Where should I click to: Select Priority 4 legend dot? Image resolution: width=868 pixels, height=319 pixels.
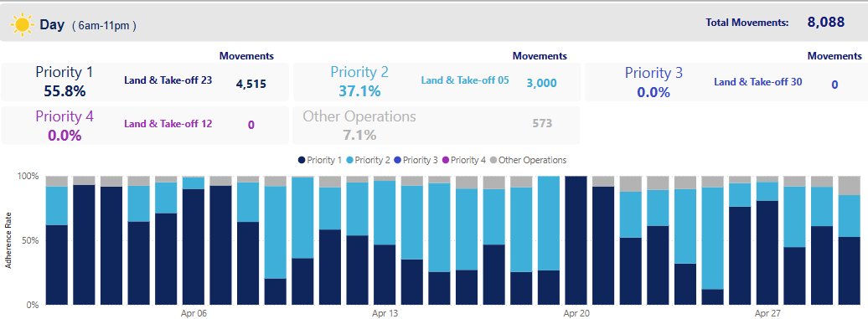point(445,160)
